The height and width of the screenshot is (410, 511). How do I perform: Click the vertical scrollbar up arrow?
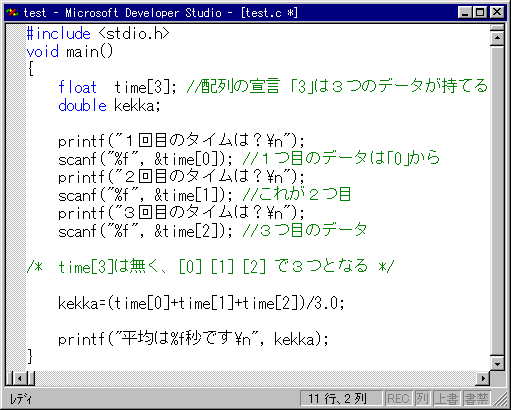tap(497, 38)
